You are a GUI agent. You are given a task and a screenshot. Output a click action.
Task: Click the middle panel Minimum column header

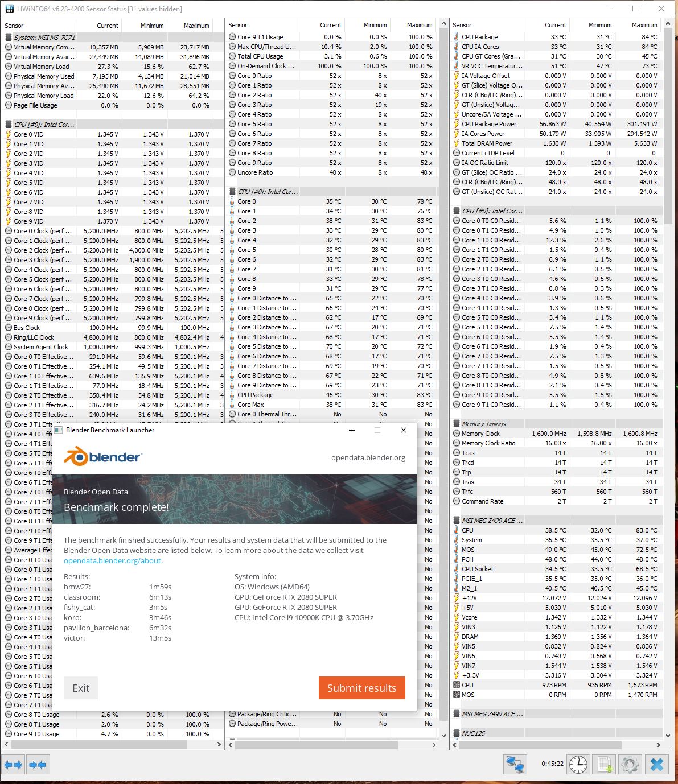click(367, 25)
